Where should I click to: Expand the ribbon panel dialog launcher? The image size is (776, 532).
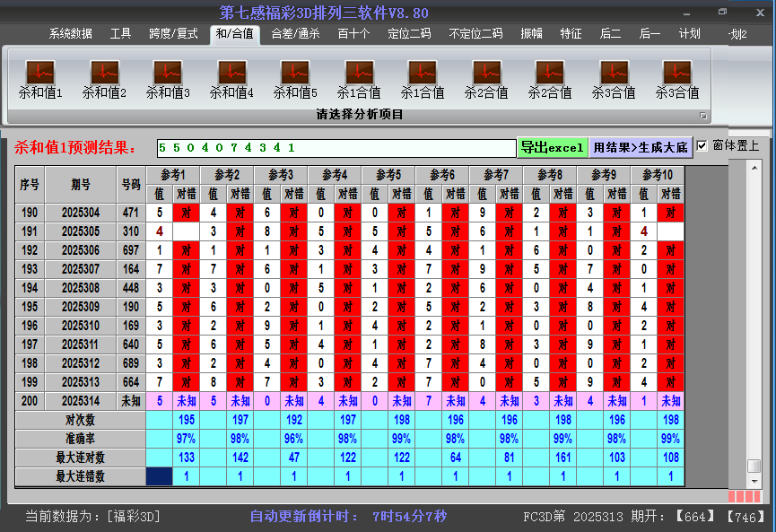(x=703, y=116)
